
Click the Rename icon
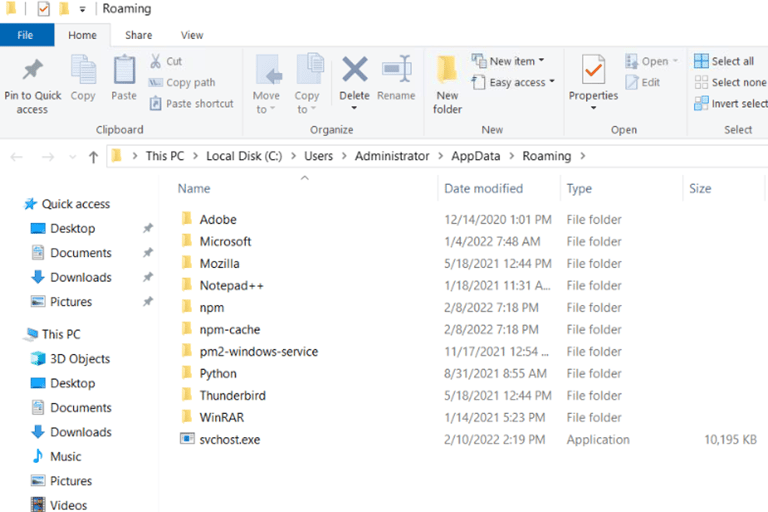click(x=396, y=69)
